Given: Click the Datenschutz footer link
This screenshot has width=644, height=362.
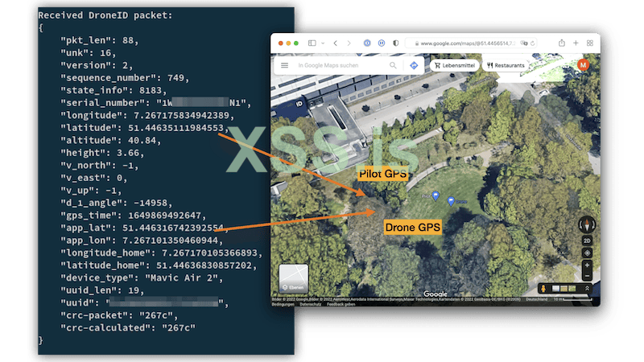Looking at the screenshot, I should [x=311, y=305].
